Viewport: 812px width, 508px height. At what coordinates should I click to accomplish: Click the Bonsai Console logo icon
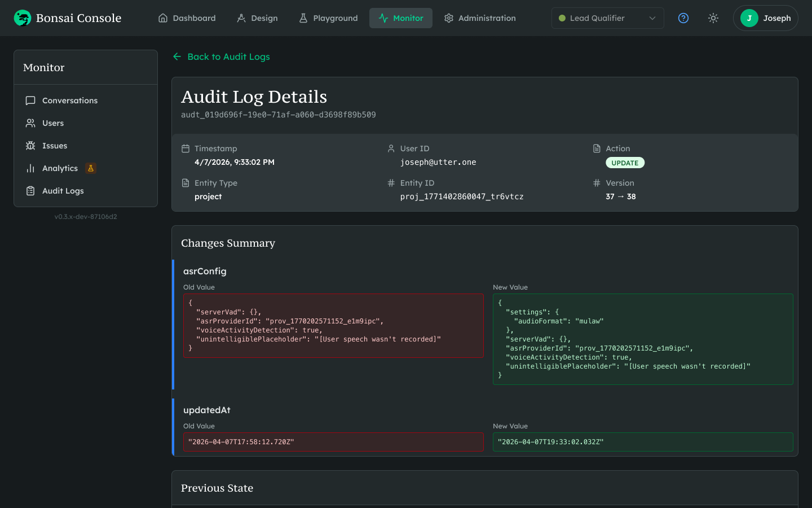[x=23, y=18]
